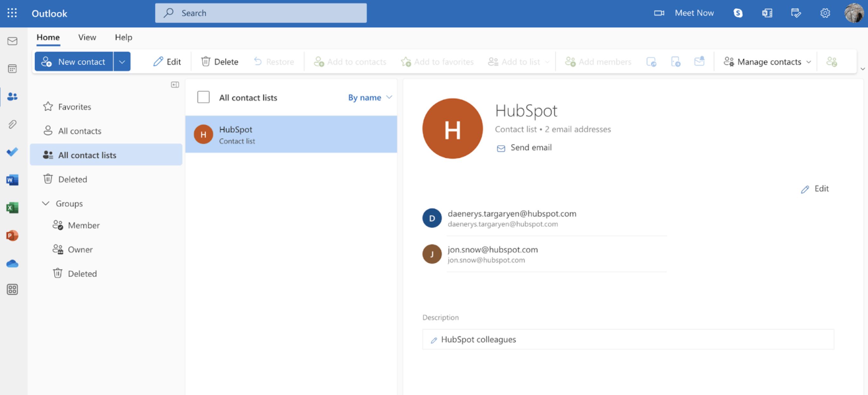The width and height of the screenshot is (868, 395).
Task: Click the New Contact button
Action: (x=74, y=61)
